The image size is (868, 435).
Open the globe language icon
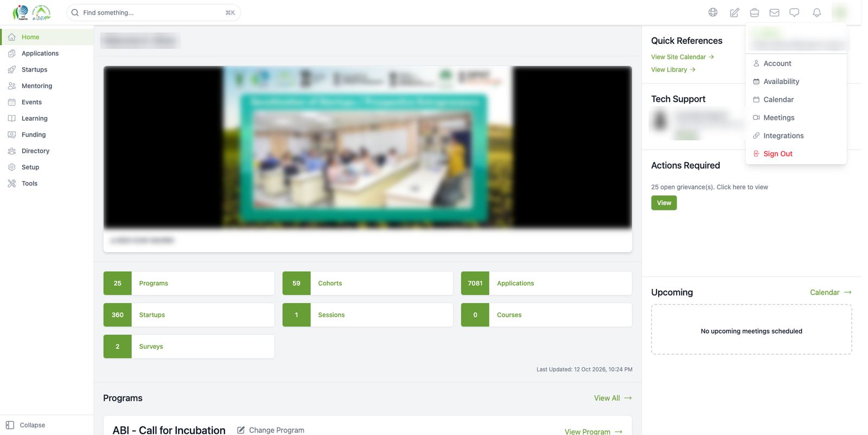[713, 12]
